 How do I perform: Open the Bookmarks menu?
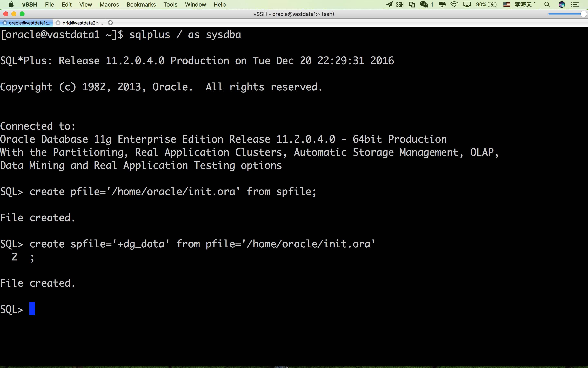click(141, 4)
